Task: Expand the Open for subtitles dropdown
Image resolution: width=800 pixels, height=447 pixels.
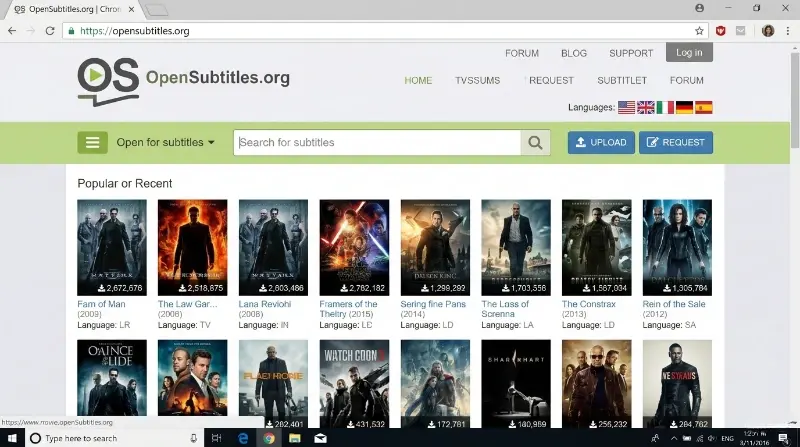Action: 165,142
